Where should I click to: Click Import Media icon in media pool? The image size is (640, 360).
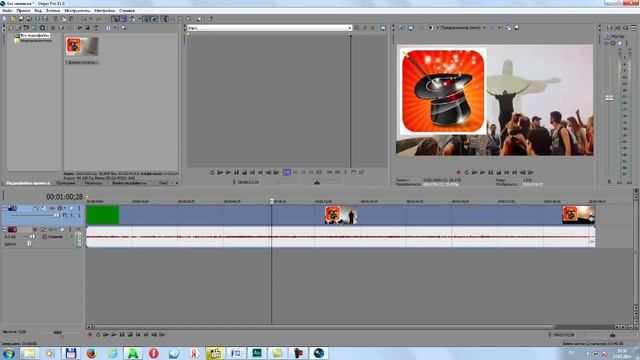[x=10, y=28]
